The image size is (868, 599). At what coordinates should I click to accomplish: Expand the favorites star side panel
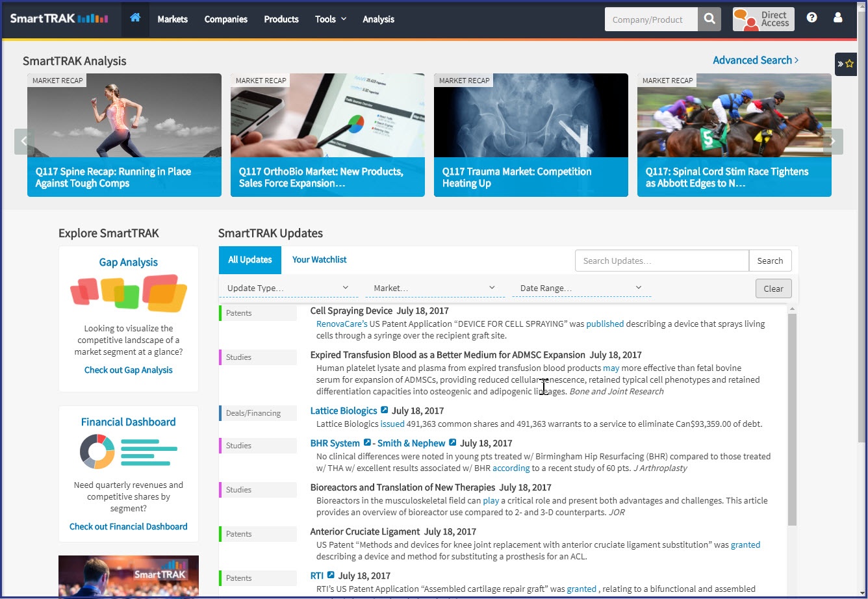point(845,64)
